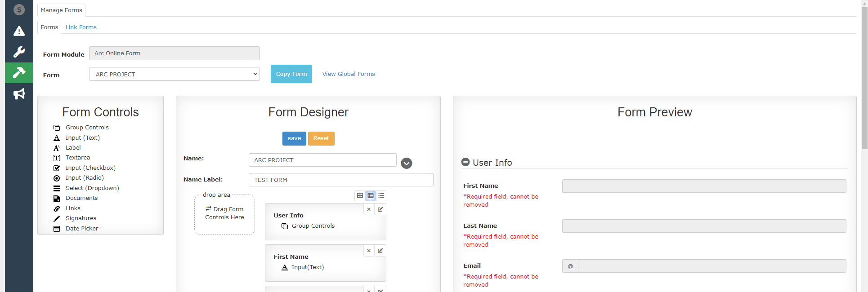Select the Signatures control label
Screen dimensions: 868x292
tap(81, 218)
